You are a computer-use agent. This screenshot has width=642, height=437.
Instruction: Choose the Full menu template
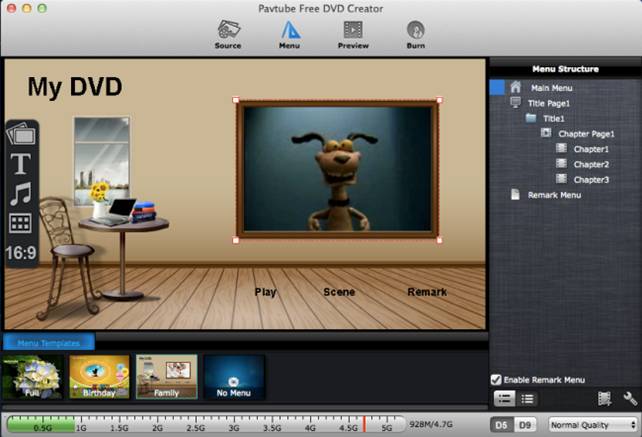click(33, 377)
